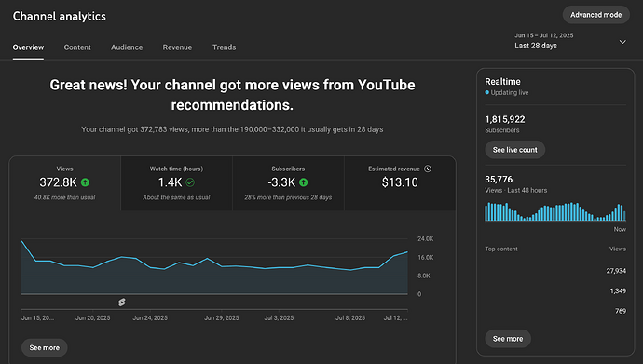Click See more under the views chart
Viewport: 643px width, 364px height.
tap(45, 347)
